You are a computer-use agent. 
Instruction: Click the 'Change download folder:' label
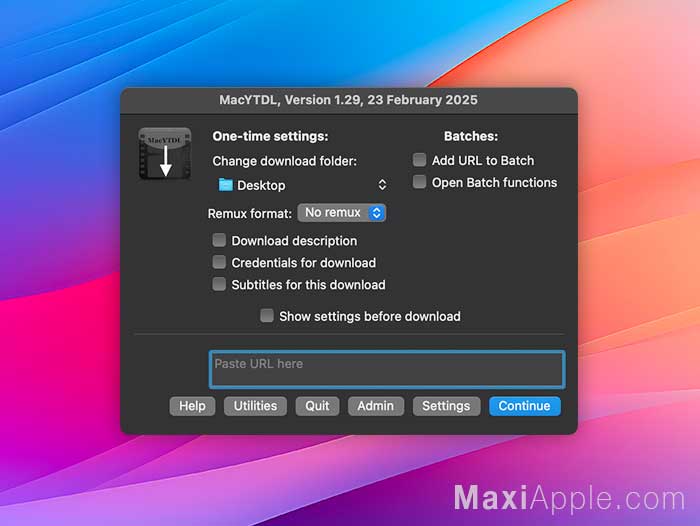pos(284,161)
